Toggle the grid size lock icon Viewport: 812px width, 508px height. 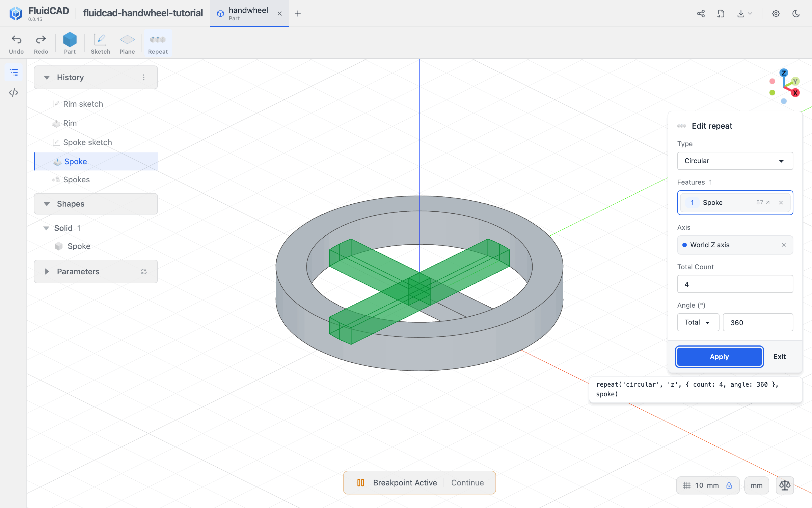[729, 485]
